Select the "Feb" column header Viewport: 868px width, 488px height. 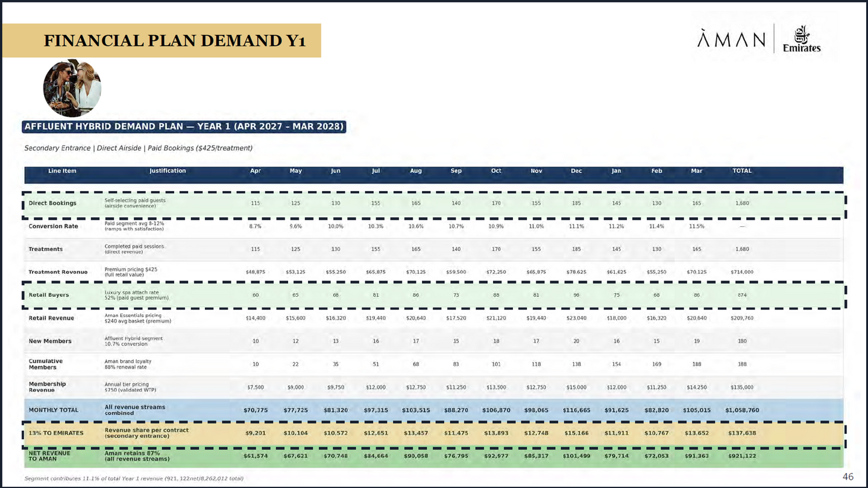click(x=656, y=171)
